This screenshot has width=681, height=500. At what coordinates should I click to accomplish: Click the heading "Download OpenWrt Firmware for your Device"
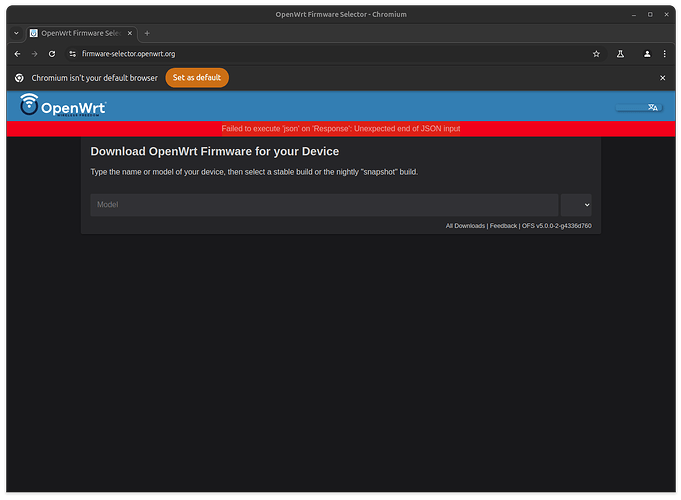point(215,151)
